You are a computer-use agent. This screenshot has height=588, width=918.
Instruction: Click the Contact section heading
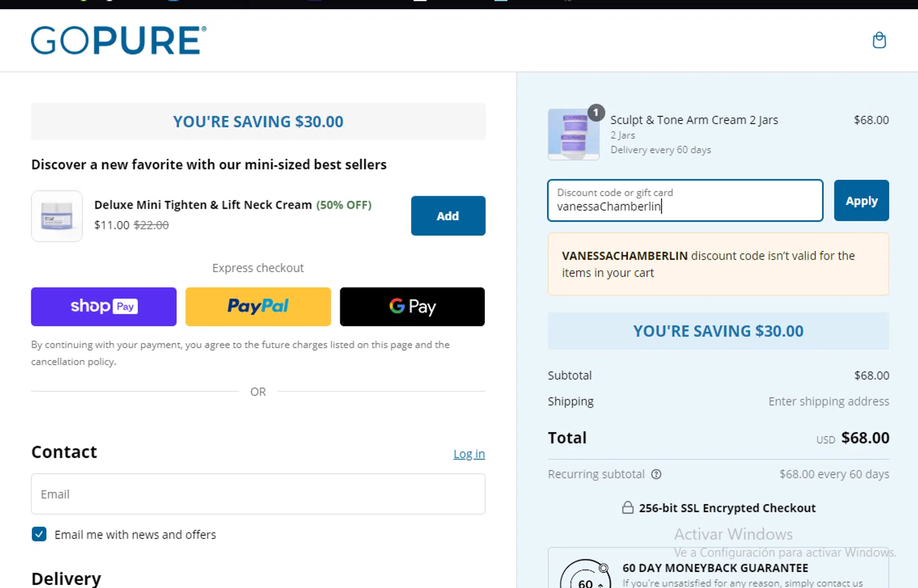click(x=64, y=452)
